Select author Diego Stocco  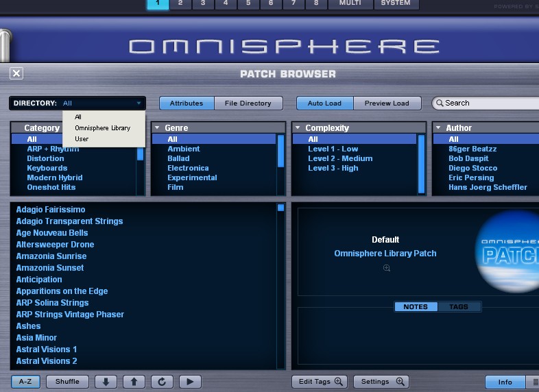click(472, 168)
